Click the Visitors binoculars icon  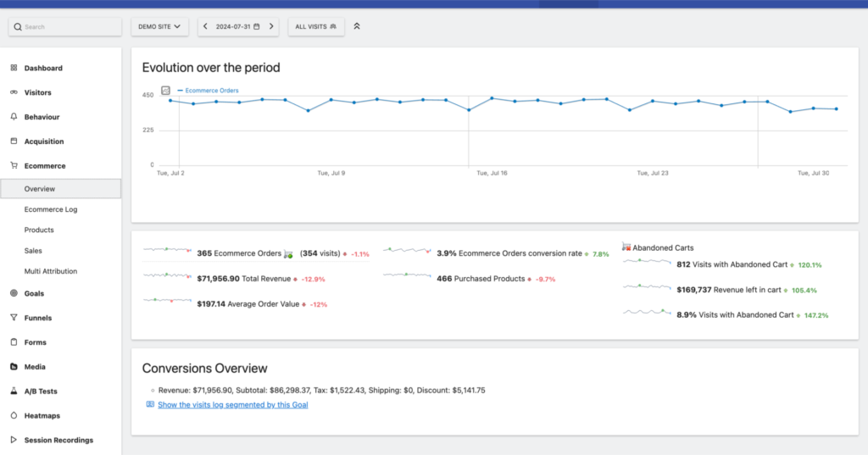tap(14, 92)
